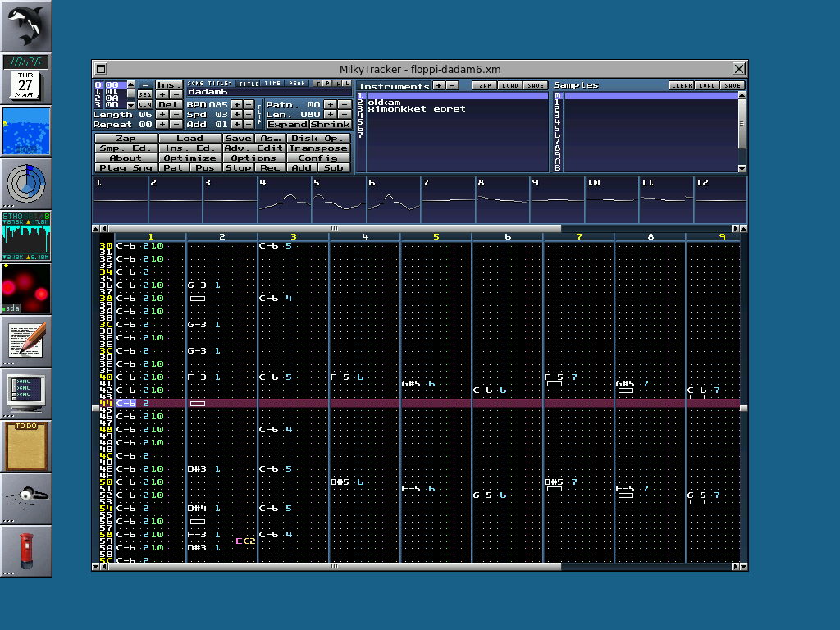Image resolution: width=840 pixels, height=630 pixels.
Task: Click the SEQ order list button
Action: tap(144, 94)
